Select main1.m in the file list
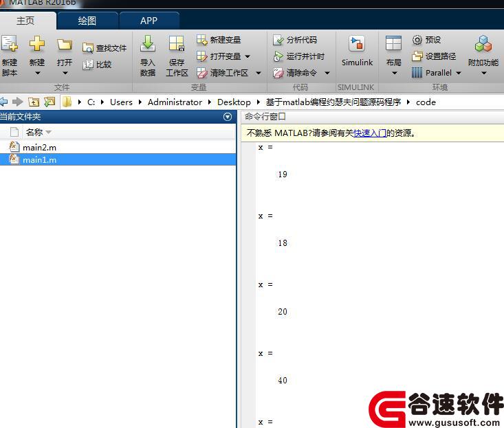504x428 pixels. (118, 159)
